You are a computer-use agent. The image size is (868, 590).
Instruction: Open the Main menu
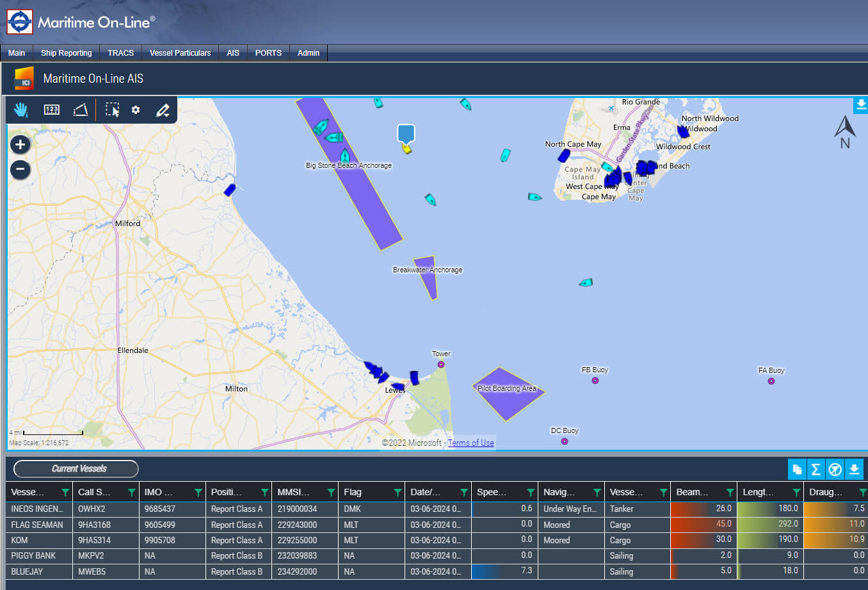[x=17, y=53]
